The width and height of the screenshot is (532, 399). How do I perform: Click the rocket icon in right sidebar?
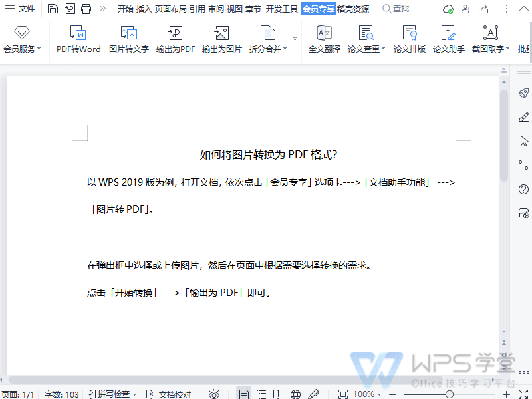tap(523, 93)
